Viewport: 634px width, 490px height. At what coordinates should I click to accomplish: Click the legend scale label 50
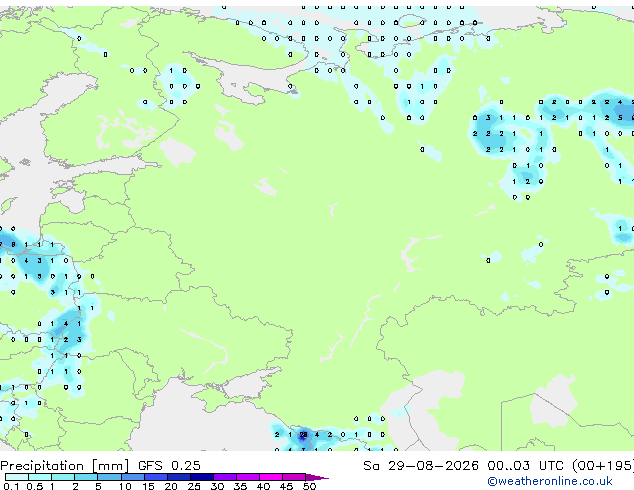tap(309, 486)
